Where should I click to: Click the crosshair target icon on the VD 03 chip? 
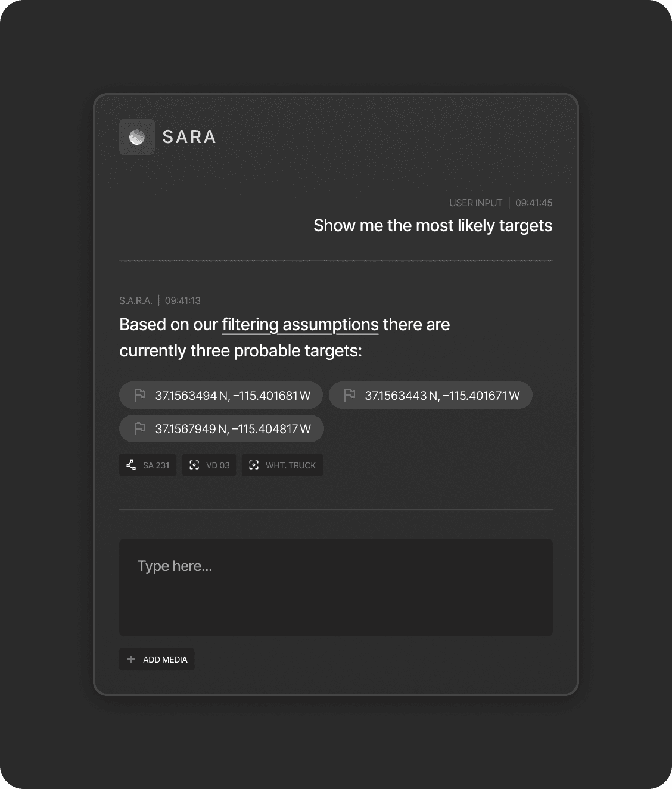[195, 465]
